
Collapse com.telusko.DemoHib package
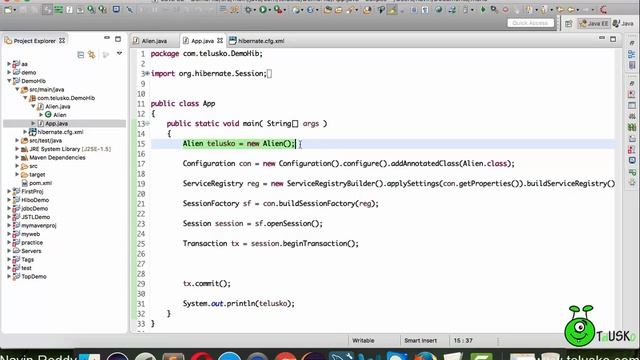pyautogui.click(x=25, y=98)
